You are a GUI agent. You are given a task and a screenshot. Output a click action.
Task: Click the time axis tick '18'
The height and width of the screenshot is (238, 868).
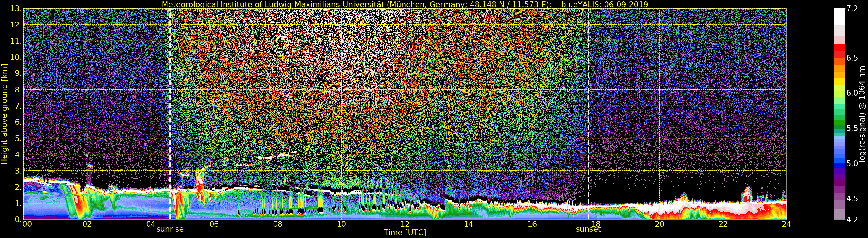coord(596,224)
